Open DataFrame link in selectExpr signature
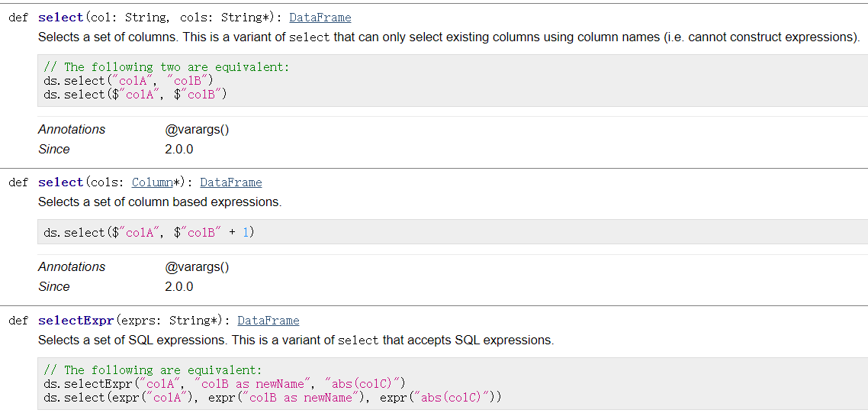This screenshot has width=868, height=413. click(268, 321)
